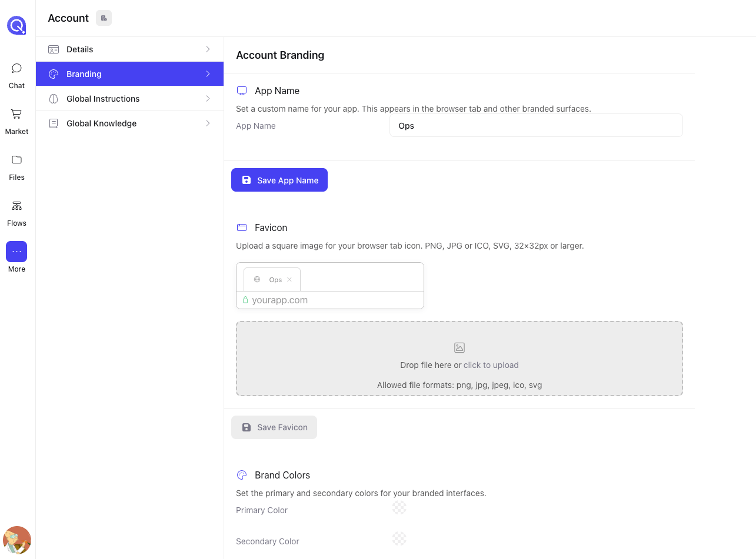Click the Branding palette icon in sidebar
The width and height of the screenshot is (756, 559).
click(x=54, y=74)
